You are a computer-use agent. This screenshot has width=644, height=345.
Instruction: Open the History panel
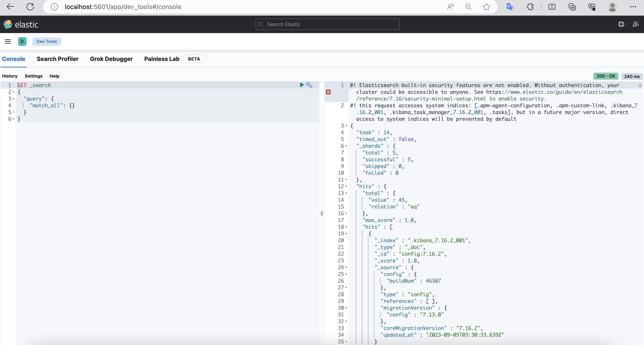[x=9, y=76]
